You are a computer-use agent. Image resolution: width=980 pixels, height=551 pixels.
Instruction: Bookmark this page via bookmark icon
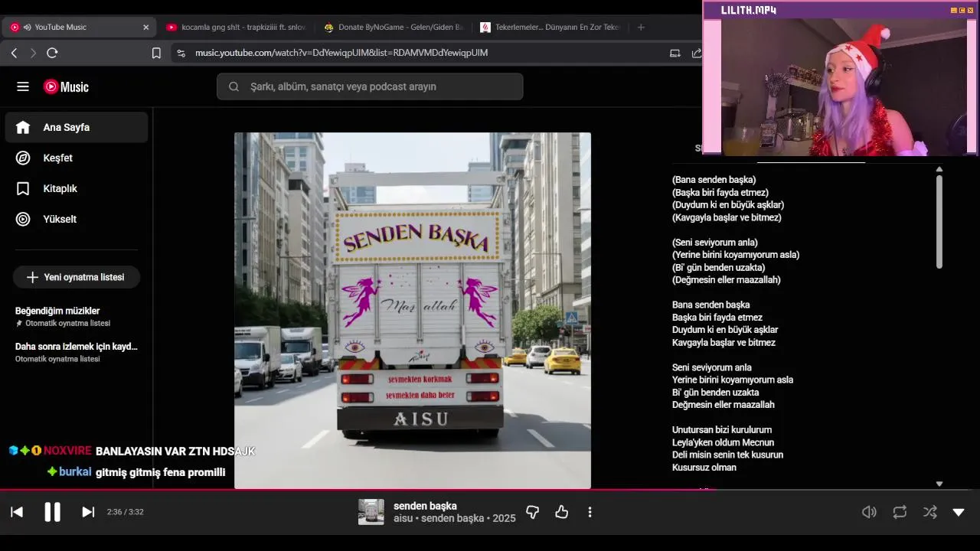tap(156, 53)
